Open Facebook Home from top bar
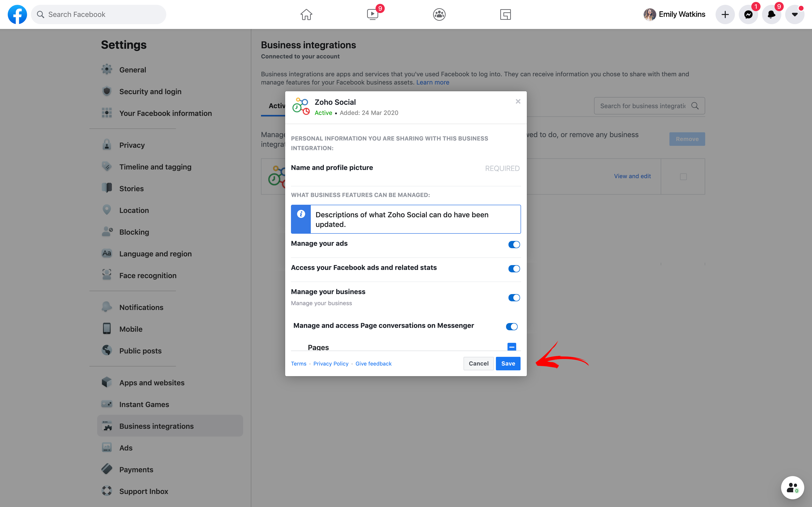The height and width of the screenshot is (507, 812). (306, 14)
